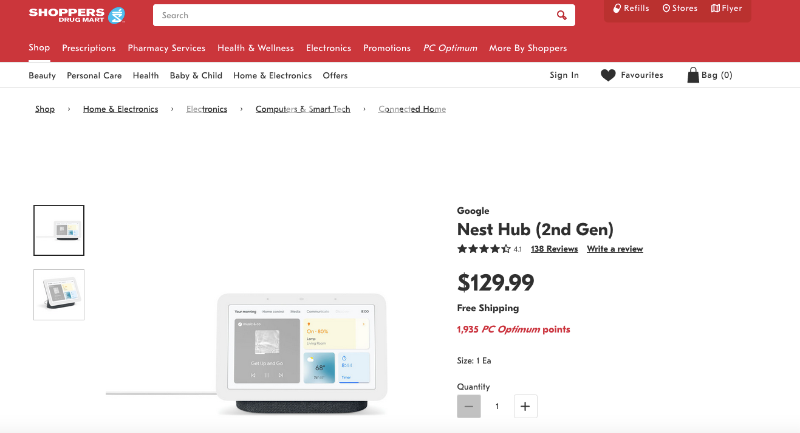Decrease quantity with the minus button
The image size is (800, 433).
(x=469, y=406)
